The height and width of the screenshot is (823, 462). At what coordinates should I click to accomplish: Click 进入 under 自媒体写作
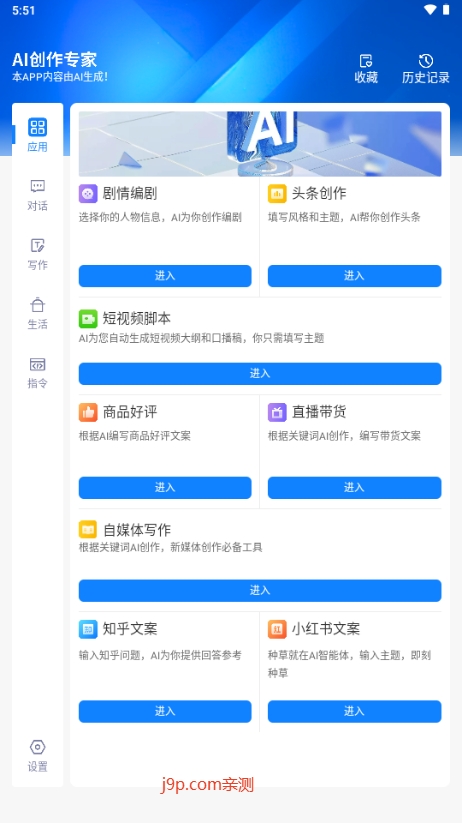tap(260, 590)
